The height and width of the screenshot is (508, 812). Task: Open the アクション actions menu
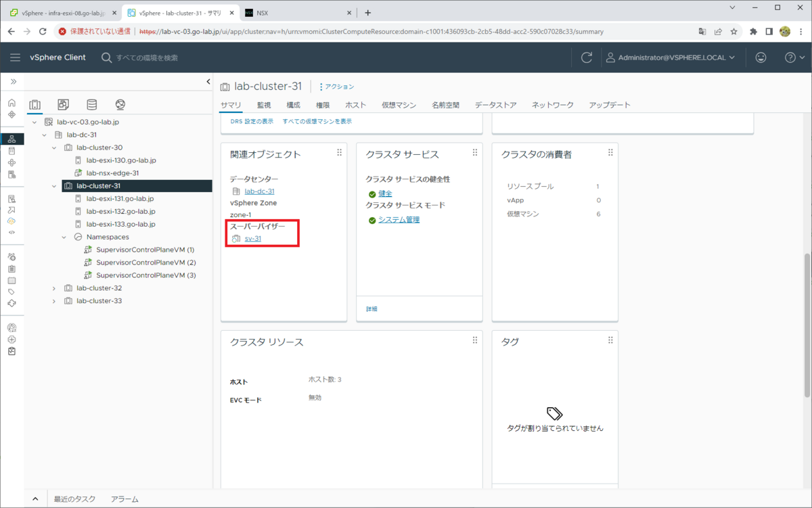tap(336, 87)
